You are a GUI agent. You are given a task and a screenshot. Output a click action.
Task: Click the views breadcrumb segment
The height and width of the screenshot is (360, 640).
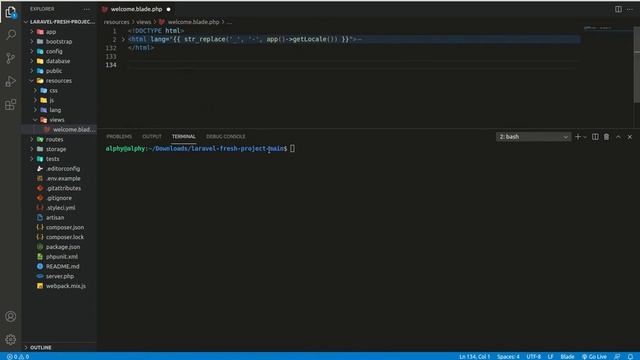(x=144, y=22)
